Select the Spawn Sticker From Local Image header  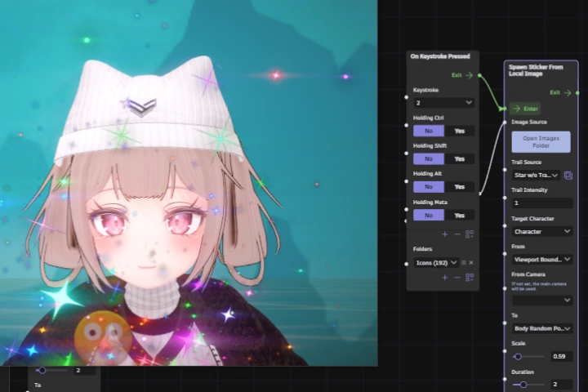(x=538, y=69)
